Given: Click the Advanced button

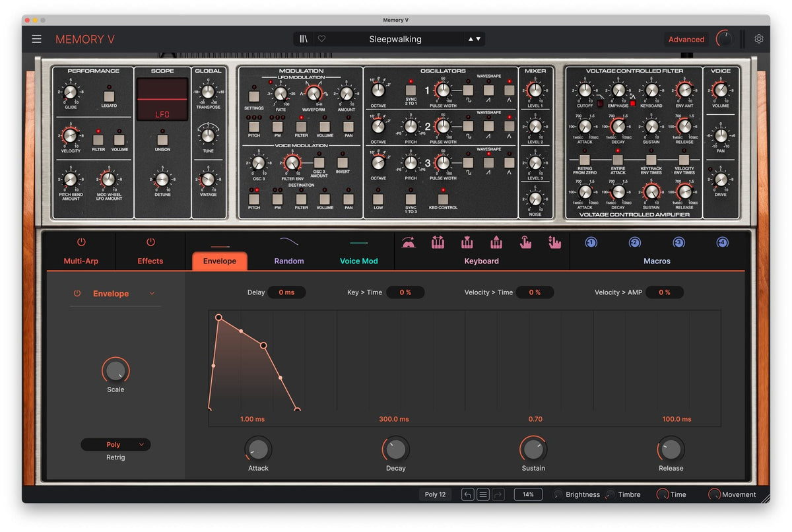Looking at the screenshot, I should [x=686, y=39].
